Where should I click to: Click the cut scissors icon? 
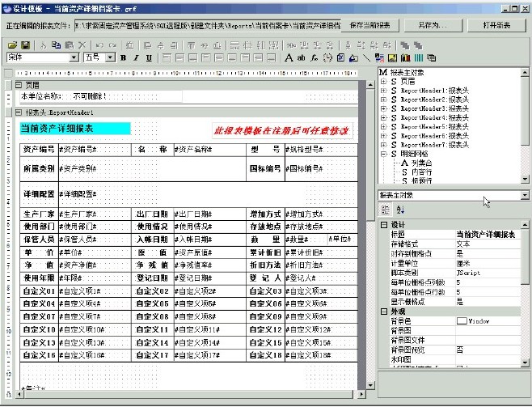pyautogui.click(x=44, y=45)
